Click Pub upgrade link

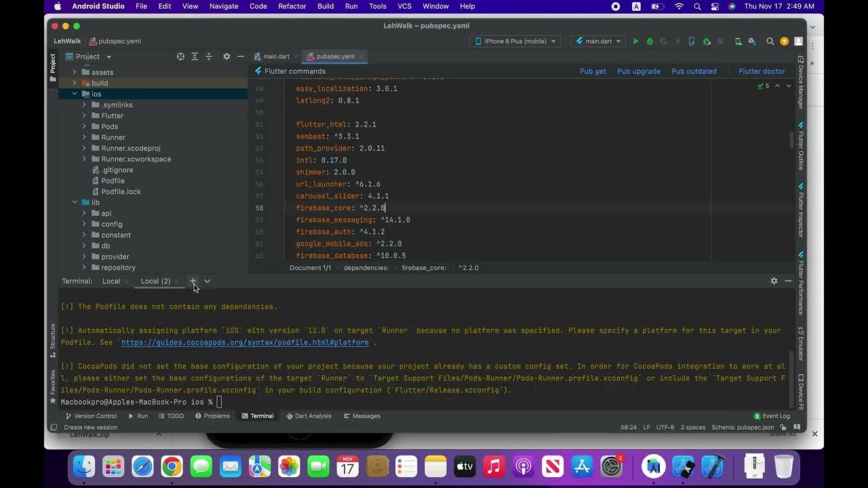pos(639,71)
